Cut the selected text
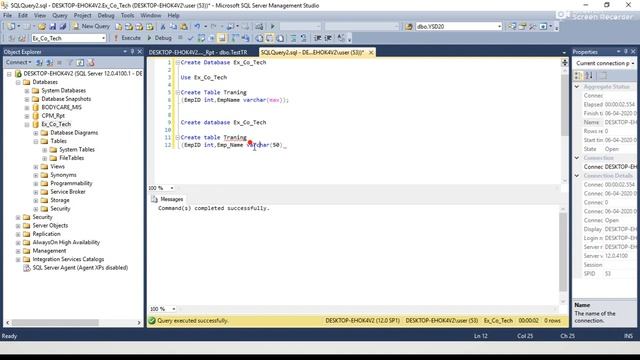The height and width of the screenshot is (360, 640). 162,27
